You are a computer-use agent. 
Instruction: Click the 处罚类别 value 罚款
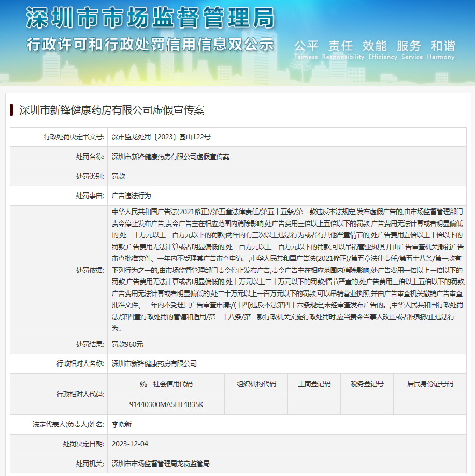119,176
